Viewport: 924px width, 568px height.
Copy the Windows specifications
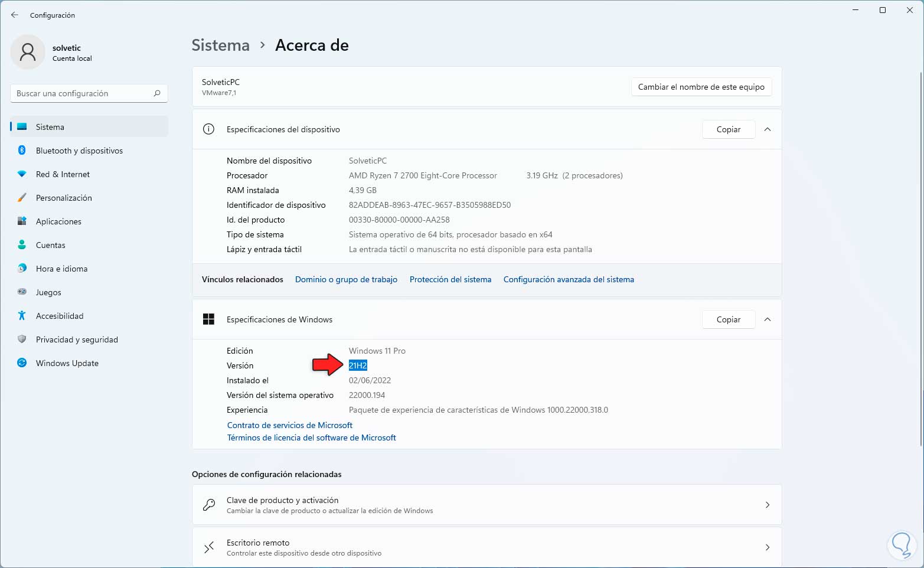729,319
